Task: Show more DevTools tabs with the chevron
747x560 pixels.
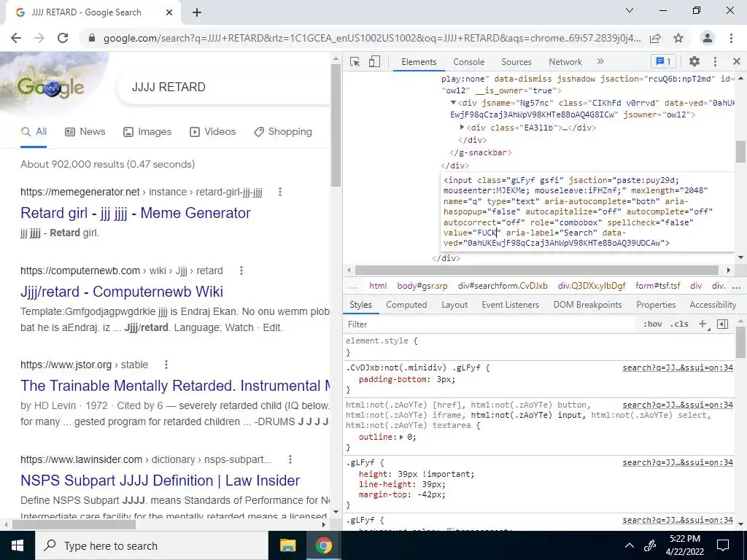Action: point(600,61)
